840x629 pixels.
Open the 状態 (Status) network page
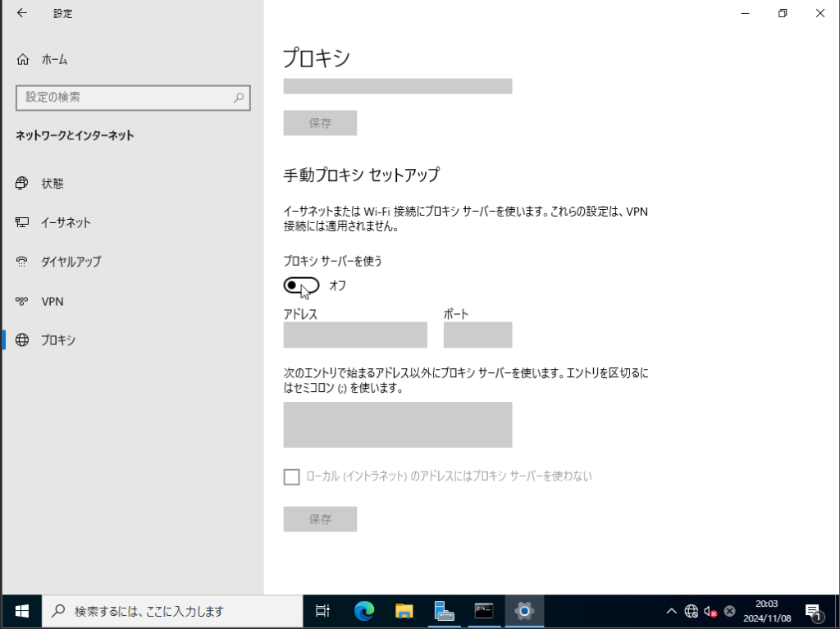click(x=52, y=184)
